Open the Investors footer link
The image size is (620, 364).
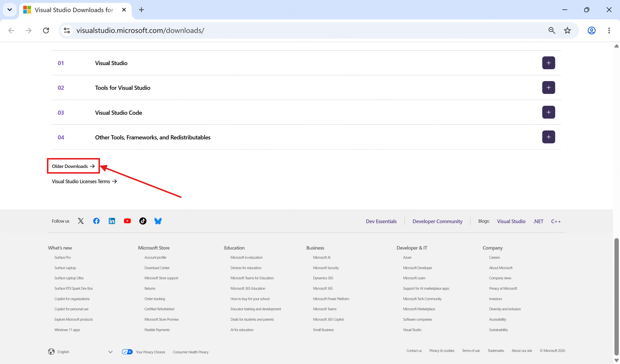pos(496,299)
